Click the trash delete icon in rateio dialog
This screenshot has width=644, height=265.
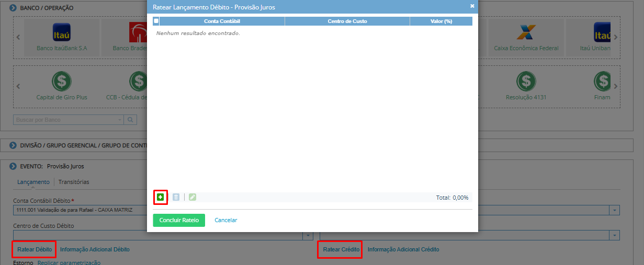pos(176,197)
